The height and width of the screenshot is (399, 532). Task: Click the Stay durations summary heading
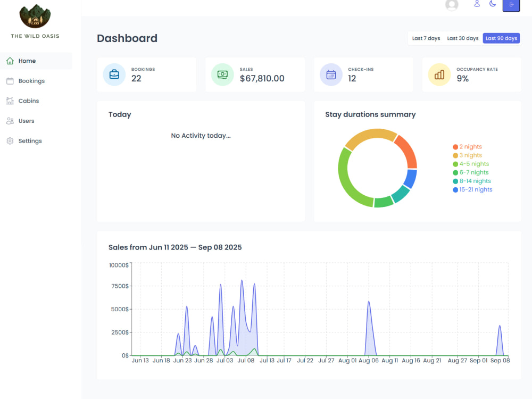370,114
